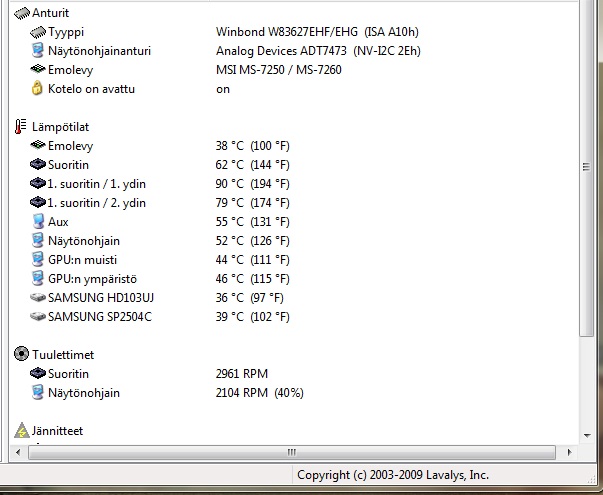Viewport: 603px width, 495px height.
Task: Click the 44 °C (111 °F) value
Action: 252,260
